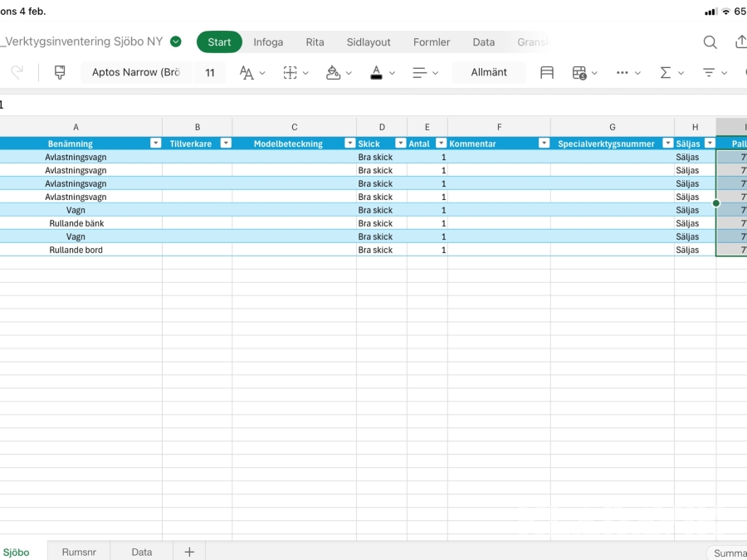Expand the Skick column filter arrow
The image size is (747, 560).
click(400, 144)
